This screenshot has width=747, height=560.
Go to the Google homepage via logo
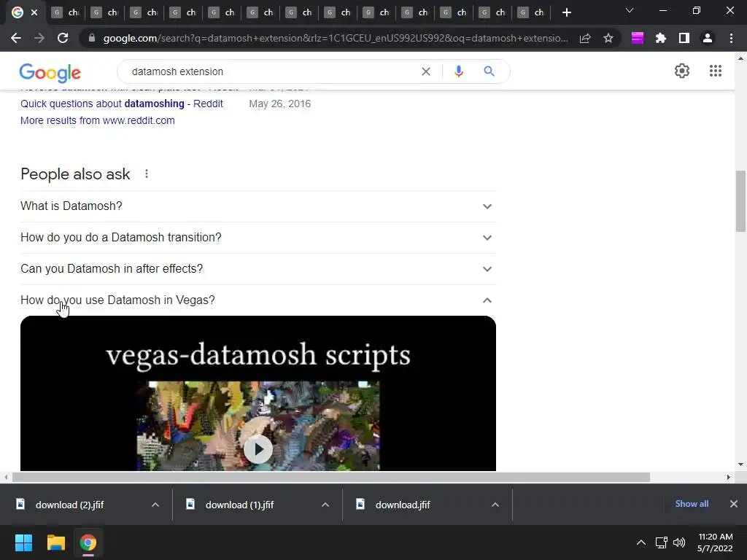click(50, 73)
